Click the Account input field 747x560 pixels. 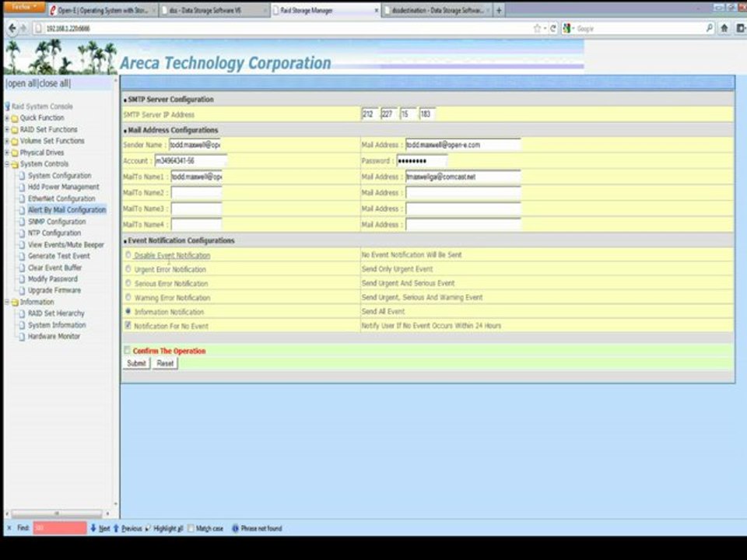click(x=191, y=161)
